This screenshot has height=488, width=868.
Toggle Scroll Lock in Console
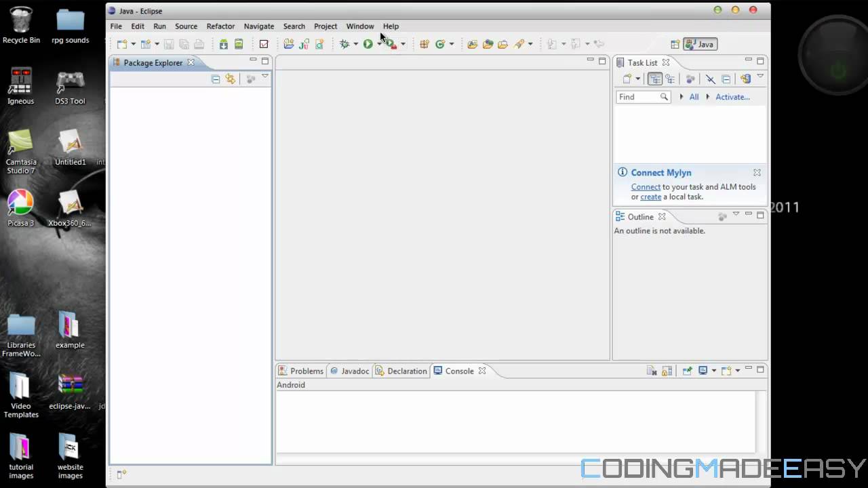[667, 371]
